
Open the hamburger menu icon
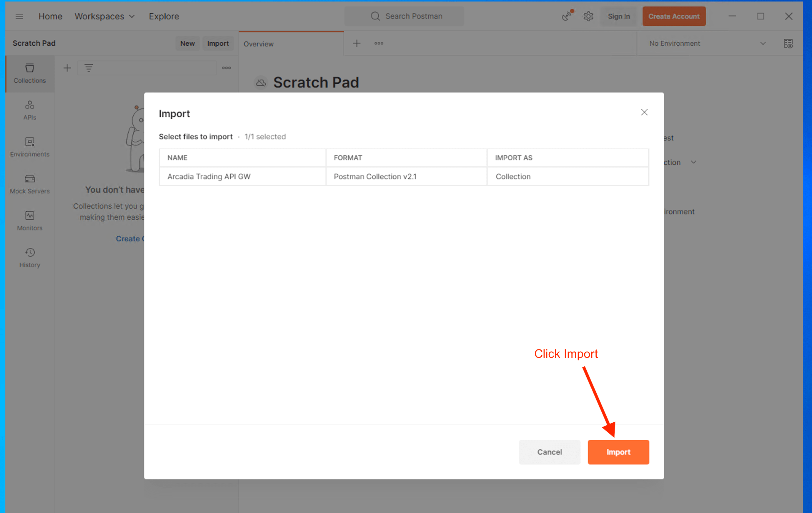coord(19,16)
